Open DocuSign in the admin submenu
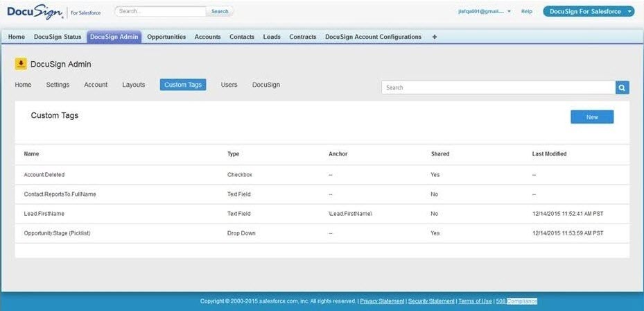The width and height of the screenshot is (644, 311). (266, 85)
